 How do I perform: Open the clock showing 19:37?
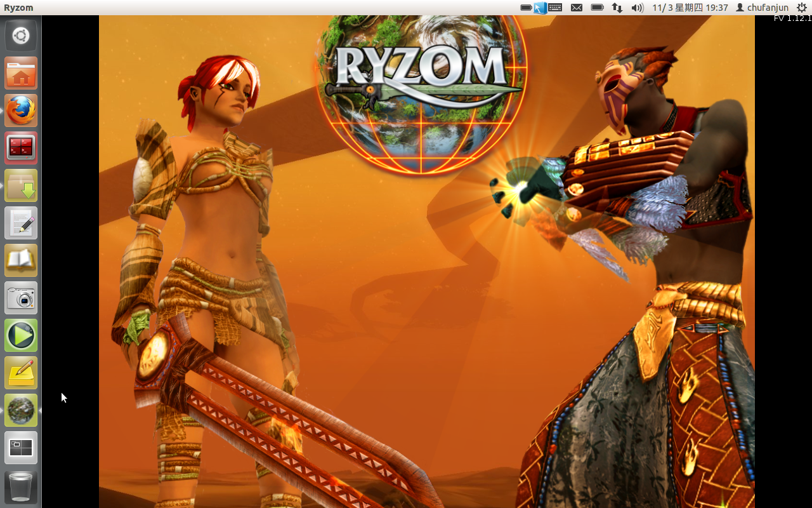coord(690,8)
